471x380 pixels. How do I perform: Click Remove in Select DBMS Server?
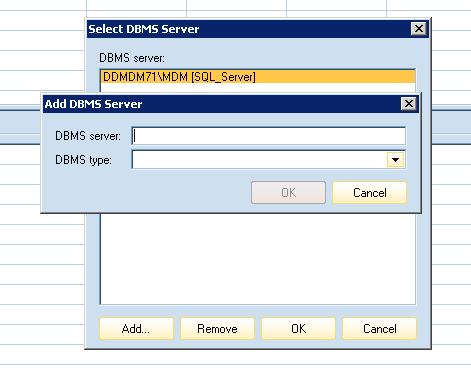pos(217,329)
